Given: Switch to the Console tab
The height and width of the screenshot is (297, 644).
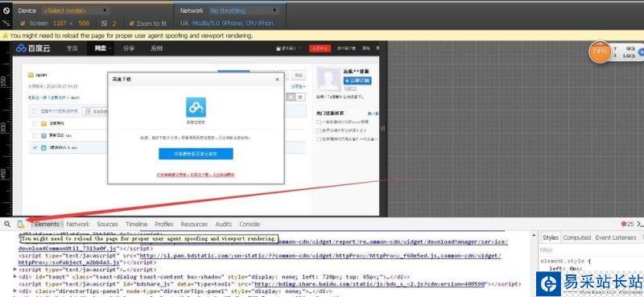Looking at the screenshot, I should point(250,224).
